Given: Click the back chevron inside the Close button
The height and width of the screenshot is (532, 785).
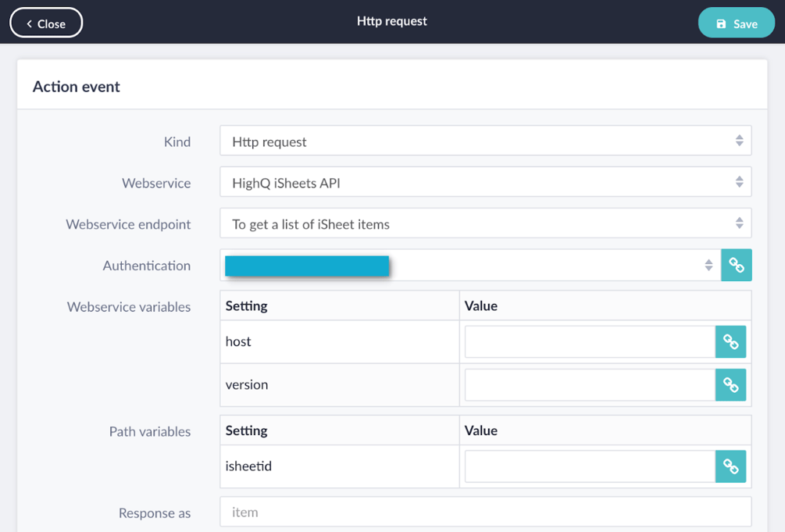Looking at the screenshot, I should [30, 23].
